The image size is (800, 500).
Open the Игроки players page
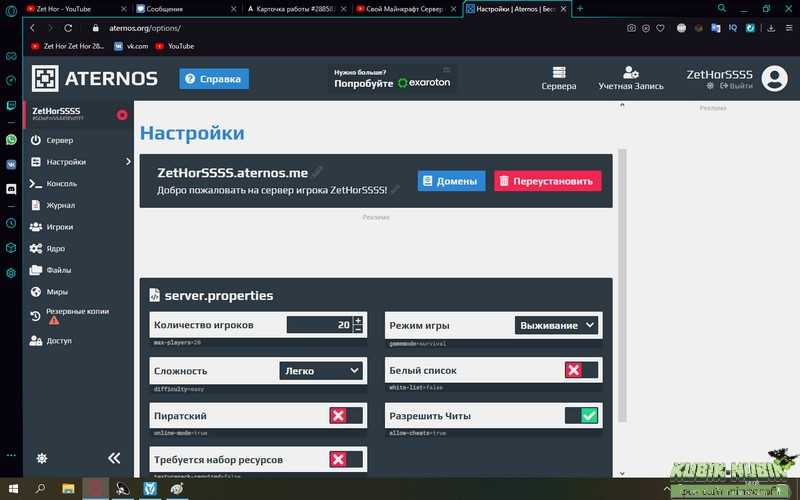(52, 227)
